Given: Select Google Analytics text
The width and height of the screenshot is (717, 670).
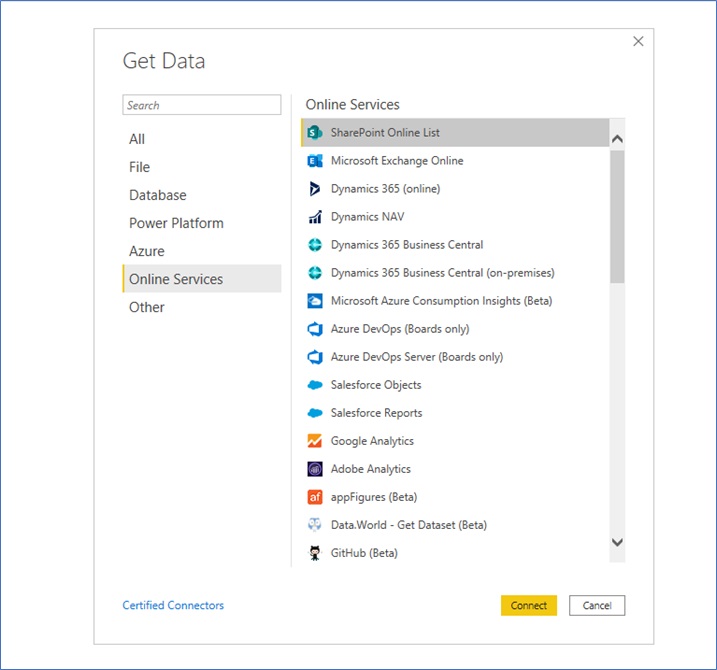Looking at the screenshot, I should click(x=372, y=441).
